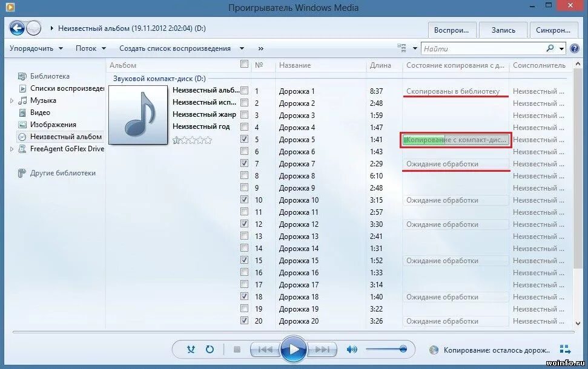Viewport: 588px width, 369px height.
Task: Uncheck the box for Дорожка 10
Action: (244, 200)
